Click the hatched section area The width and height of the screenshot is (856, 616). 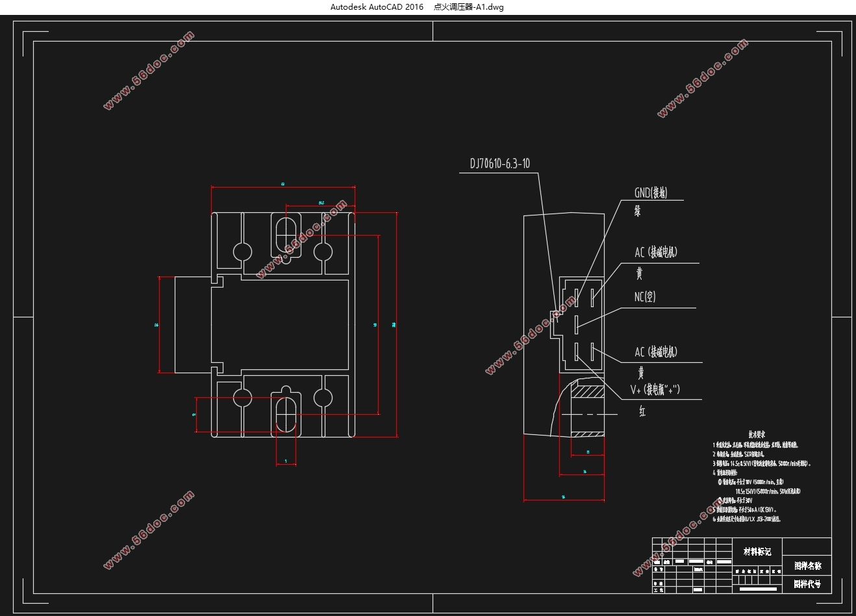point(587,393)
